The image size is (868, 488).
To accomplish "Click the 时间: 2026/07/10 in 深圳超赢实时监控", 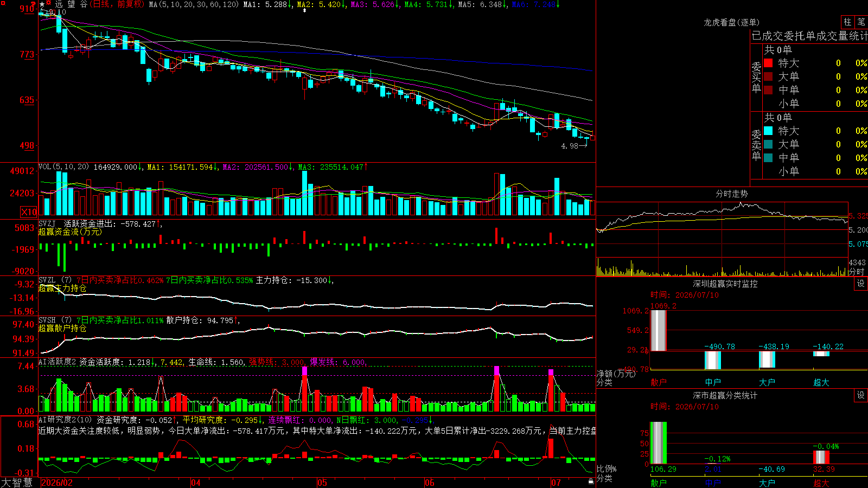I will click(685, 295).
